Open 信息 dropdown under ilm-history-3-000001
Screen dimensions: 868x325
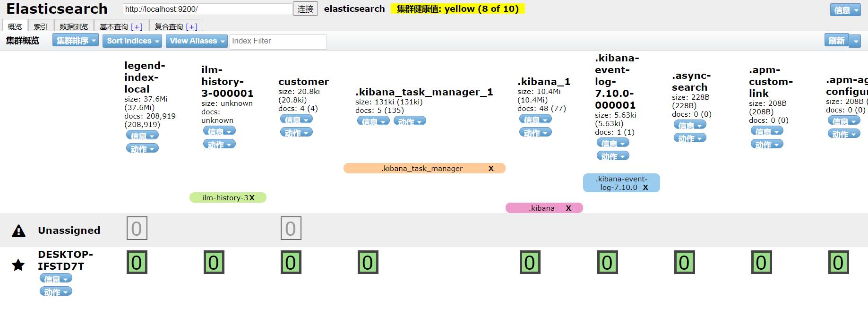pyautogui.click(x=219, y=131)
